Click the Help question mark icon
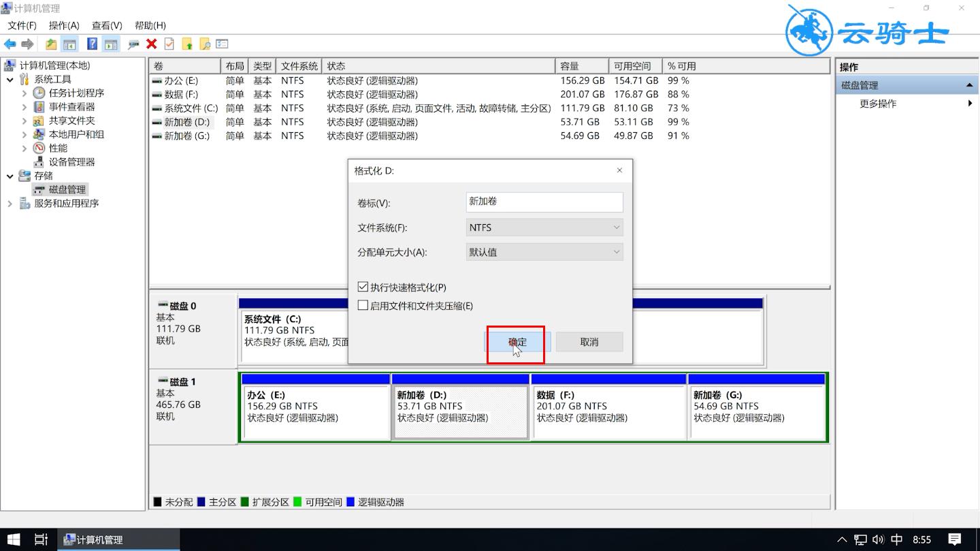980x551 pixels. coord(92,44)
